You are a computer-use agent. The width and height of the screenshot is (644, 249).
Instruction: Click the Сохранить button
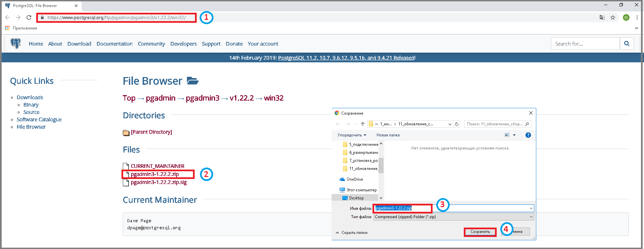click(x=480, y=232)
